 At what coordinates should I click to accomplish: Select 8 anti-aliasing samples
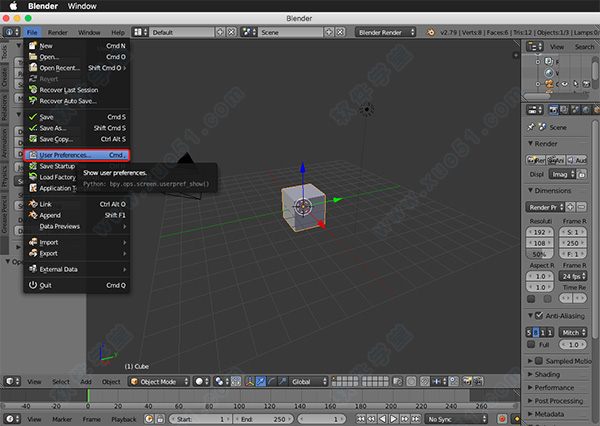[x=536, y=333]
